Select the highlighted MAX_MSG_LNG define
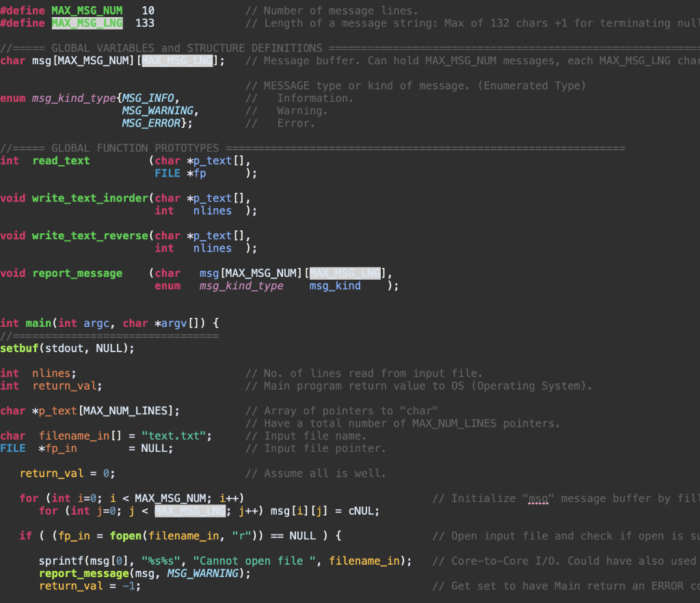Screen dimensions: 700x603 [x=87, y=23]
